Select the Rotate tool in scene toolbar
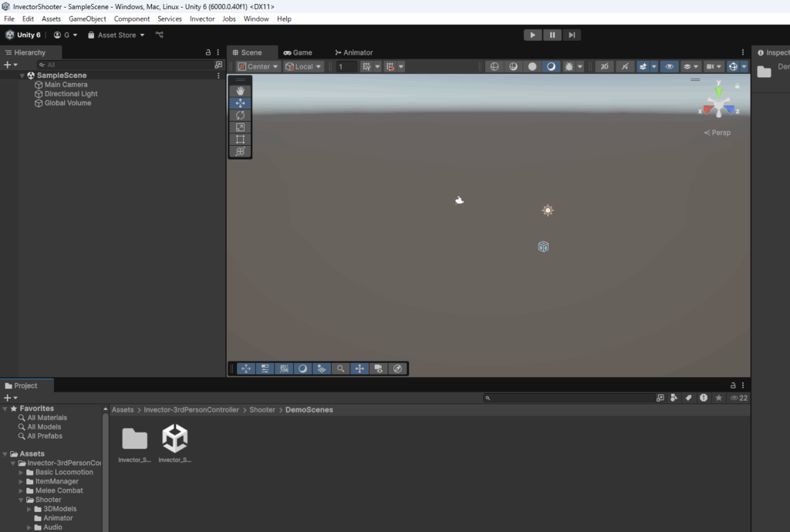The image size is (790, 532). coord(240,116)
